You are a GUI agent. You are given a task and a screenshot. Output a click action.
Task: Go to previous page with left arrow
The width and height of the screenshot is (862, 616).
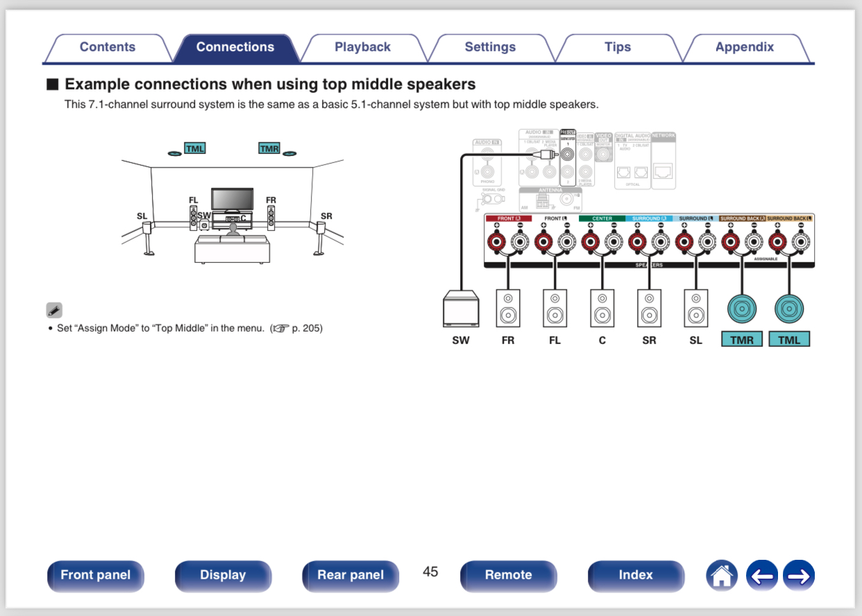tap(761, 575)
